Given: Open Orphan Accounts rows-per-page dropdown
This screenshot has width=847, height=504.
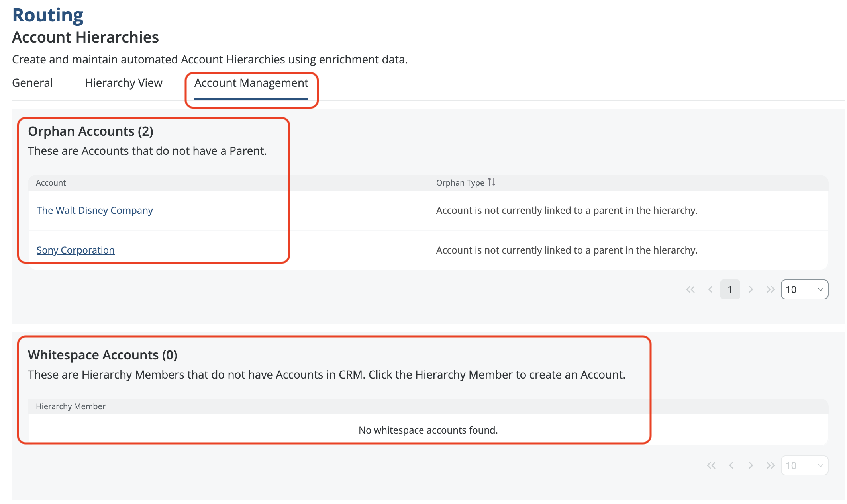Looking at the screenshot, I should tap(804, 289).
